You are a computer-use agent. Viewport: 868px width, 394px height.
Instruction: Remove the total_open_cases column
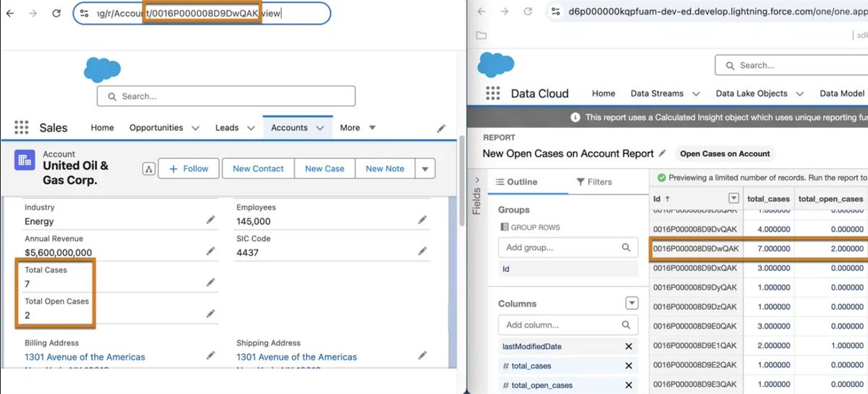(629, 385)
